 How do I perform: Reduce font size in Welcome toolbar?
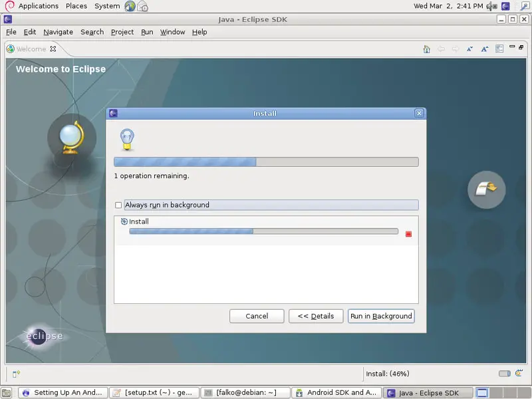469,49
